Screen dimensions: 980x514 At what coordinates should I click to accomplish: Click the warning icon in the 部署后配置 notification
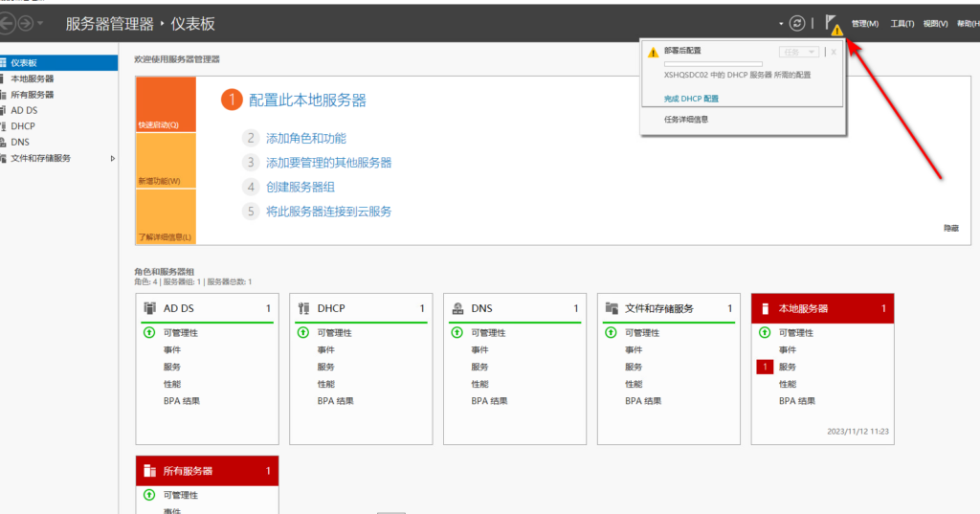[x=653, y=53]
